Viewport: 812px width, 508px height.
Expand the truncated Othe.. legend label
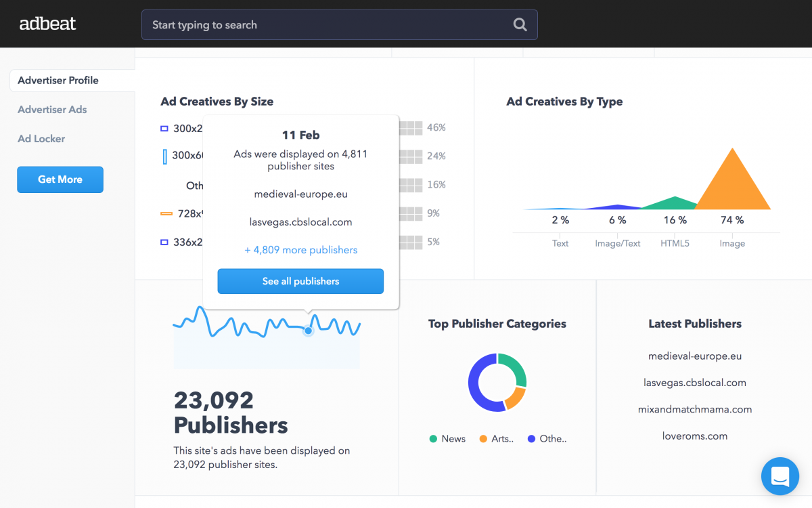pyautogui.click(x=553, y=438)
